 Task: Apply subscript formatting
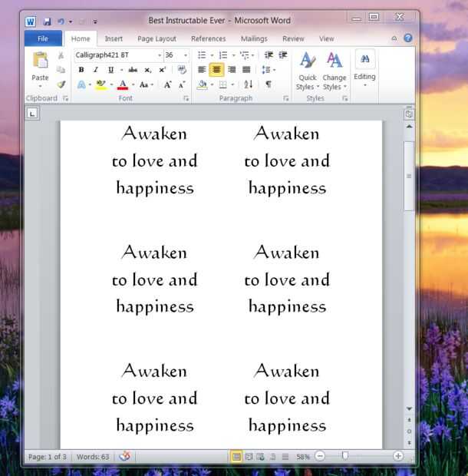pyautogui.click(x=148, y=70)
